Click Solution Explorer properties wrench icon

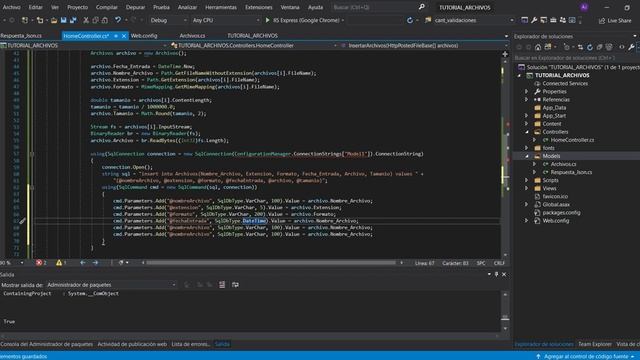[x=631, y=47]
